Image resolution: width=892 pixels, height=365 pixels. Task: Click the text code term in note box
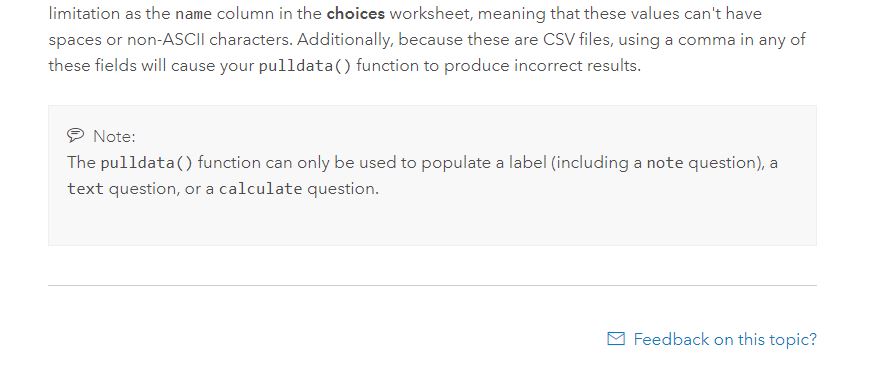[x=85, y=189]
